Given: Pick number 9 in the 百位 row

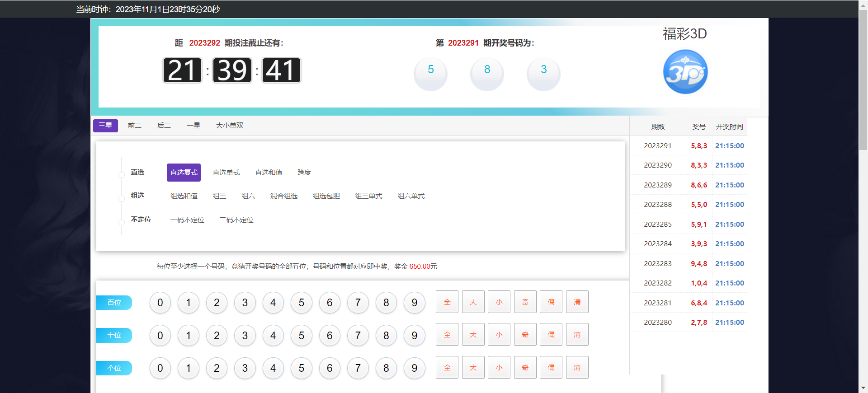Looking at the screenshot, I should pyautogui.click(x=414, y=303).
